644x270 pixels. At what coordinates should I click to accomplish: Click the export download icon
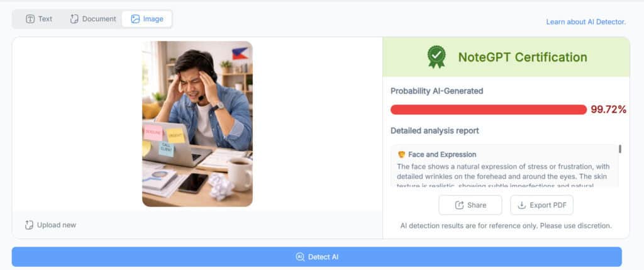coord(521,205)
